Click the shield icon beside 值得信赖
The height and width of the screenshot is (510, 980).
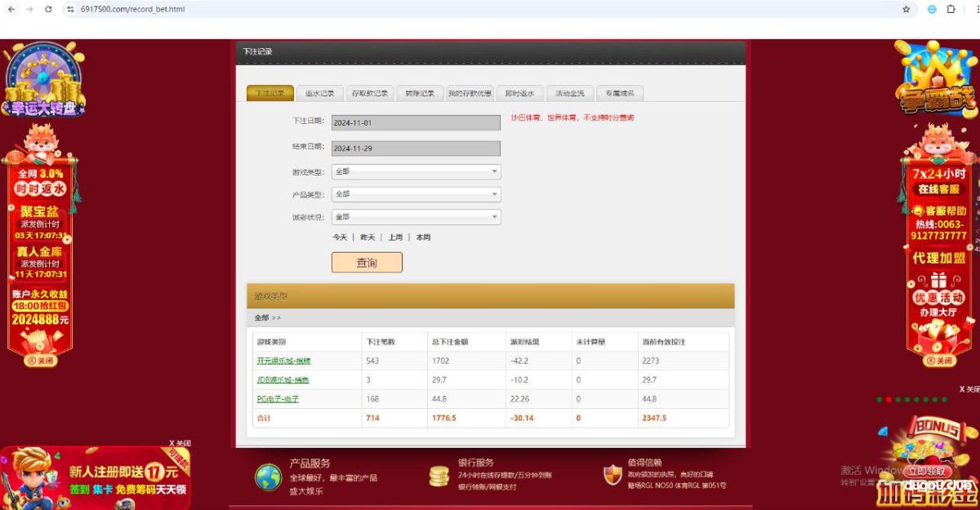[612, 474]
